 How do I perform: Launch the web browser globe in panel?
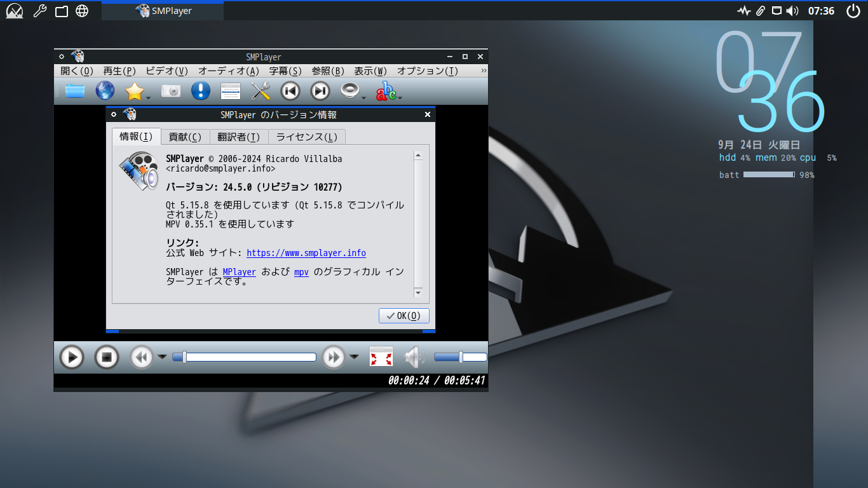click(82, 11)
